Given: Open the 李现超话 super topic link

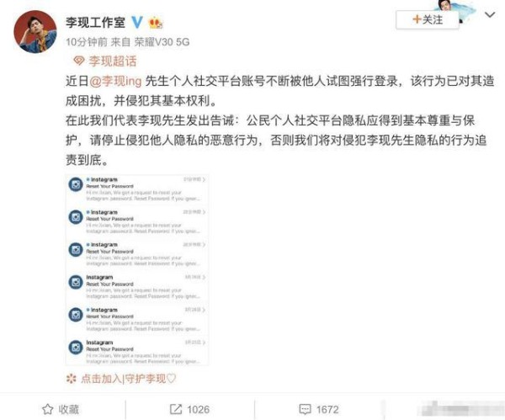Looking at the screenshot, I should click(x=113, y=61).
